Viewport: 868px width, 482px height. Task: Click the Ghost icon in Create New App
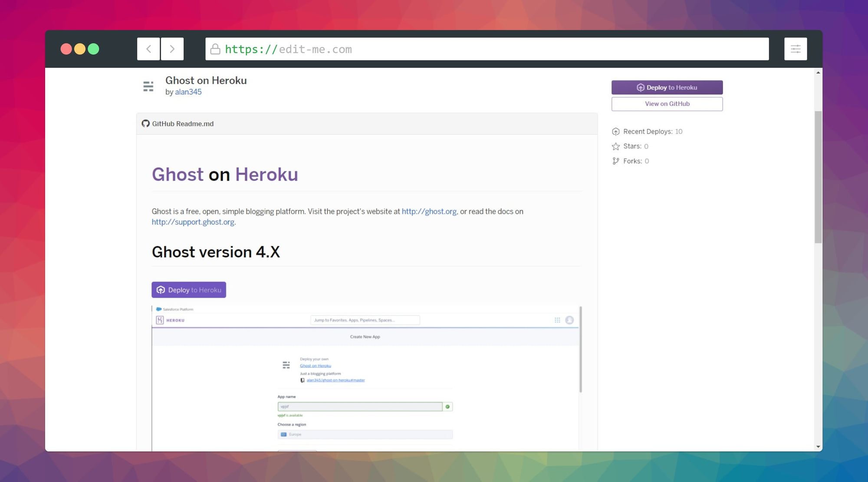click(286, 365)
